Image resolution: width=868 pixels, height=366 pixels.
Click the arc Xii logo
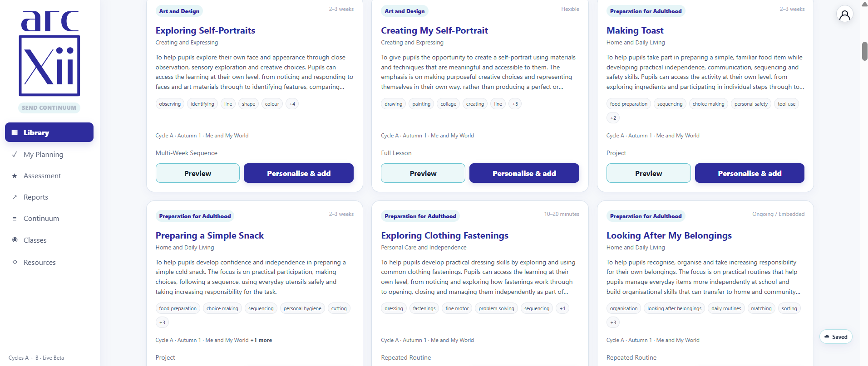click(x=49, y=54)
